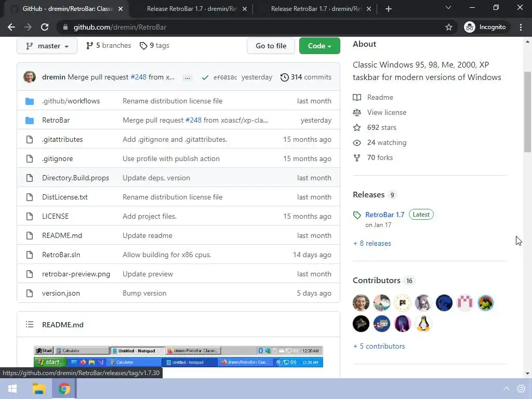This screenshot has height=399, width=532.
Task: Click the site lock icon in address bar
Action: point(65,27)
